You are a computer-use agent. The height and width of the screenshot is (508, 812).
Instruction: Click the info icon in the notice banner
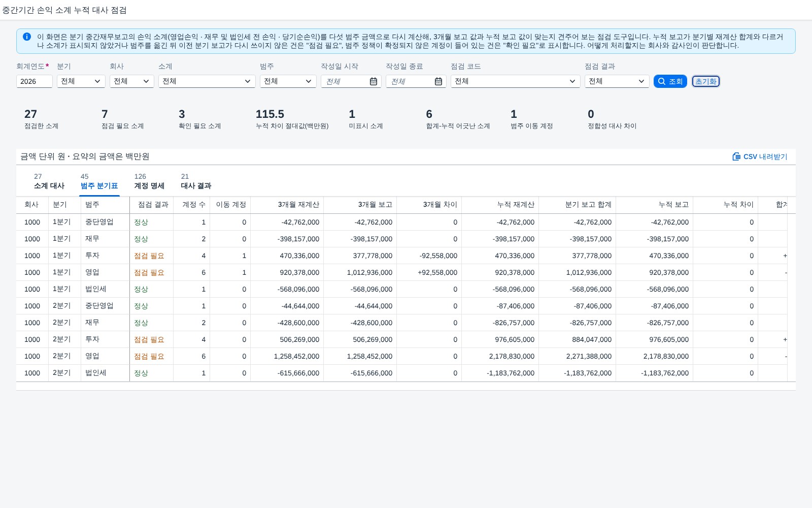click(x=27, y=37)
